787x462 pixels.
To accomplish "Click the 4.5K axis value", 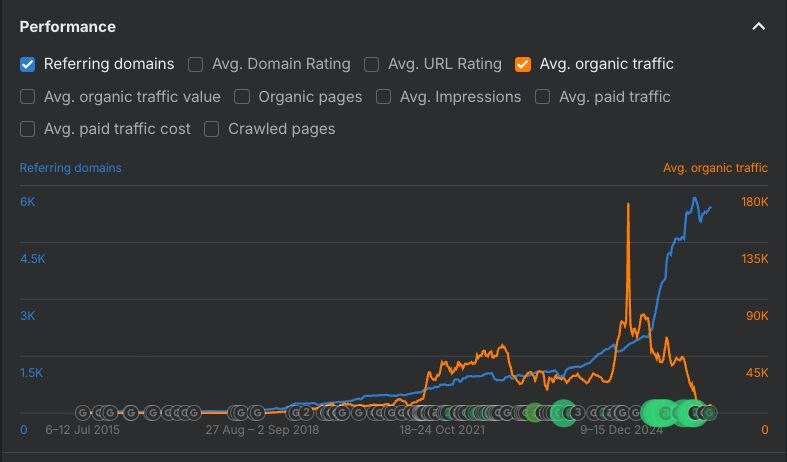I will point(33,259).
